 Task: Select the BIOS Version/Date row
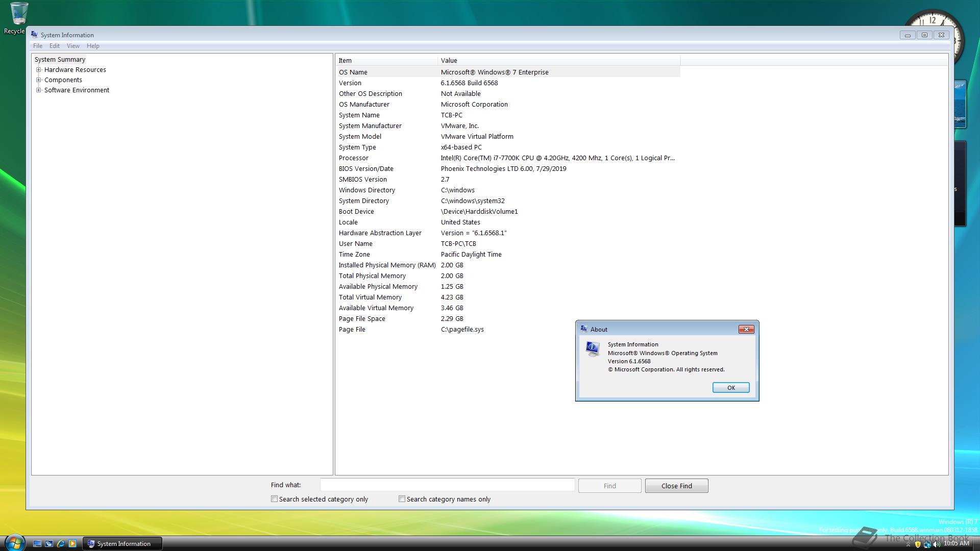point(508,168)
